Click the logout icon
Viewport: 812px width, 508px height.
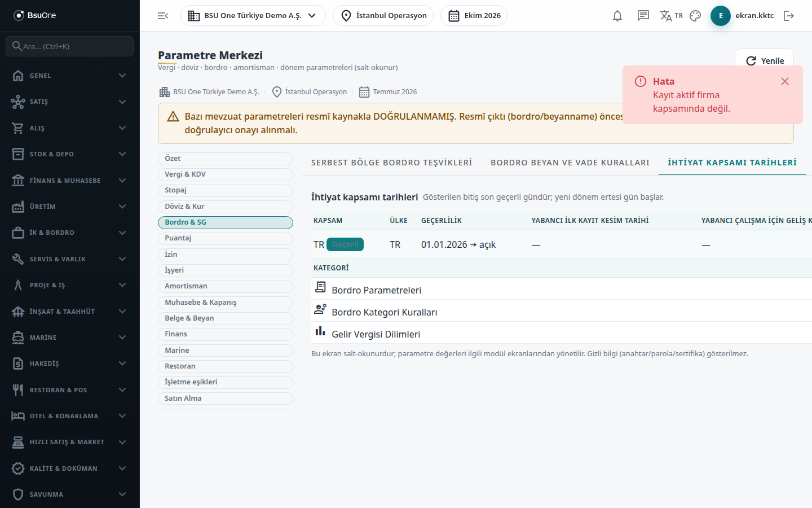pos(789,16)
